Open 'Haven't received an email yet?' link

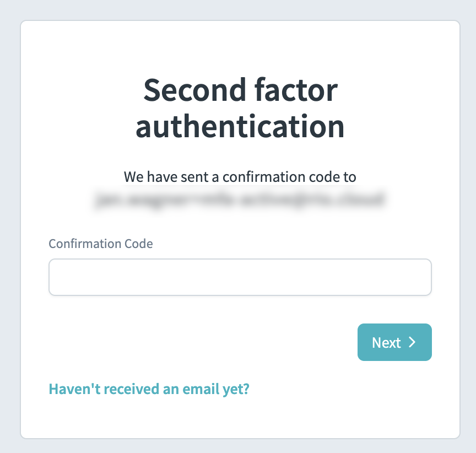click(x=149, y=389)
